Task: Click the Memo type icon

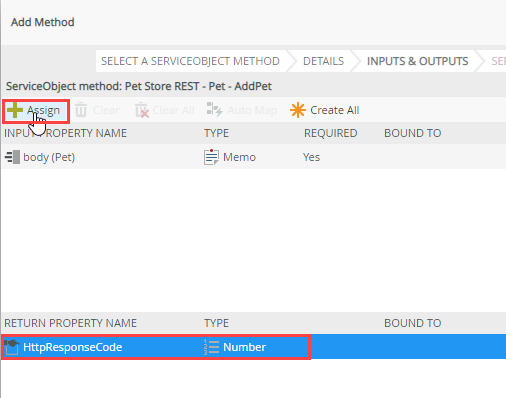Action: pyautogui.click(x=211, y=157)
